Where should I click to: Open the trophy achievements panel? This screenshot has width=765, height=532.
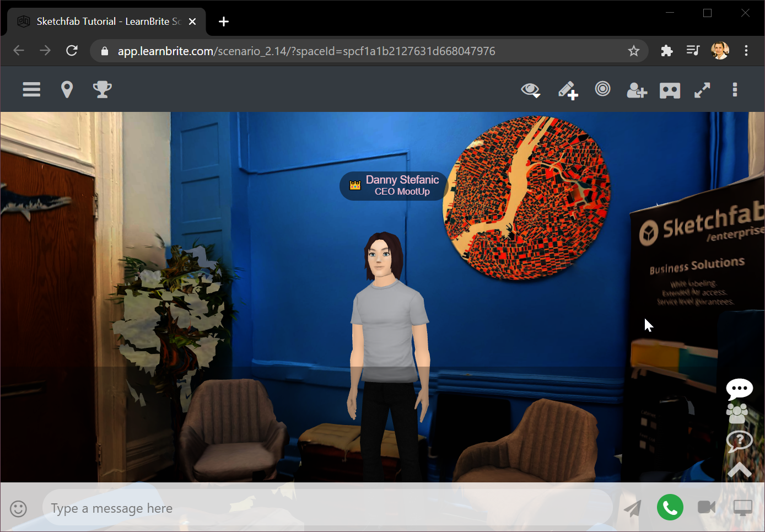click(102, 89)
